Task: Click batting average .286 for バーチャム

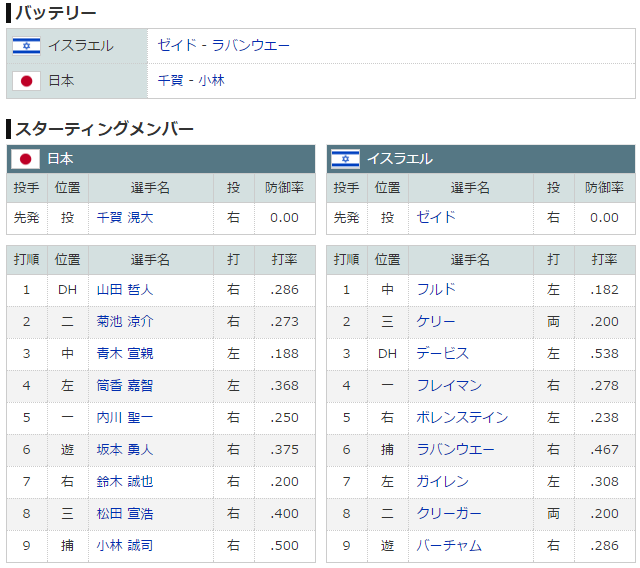Action: tap(604, 546)
